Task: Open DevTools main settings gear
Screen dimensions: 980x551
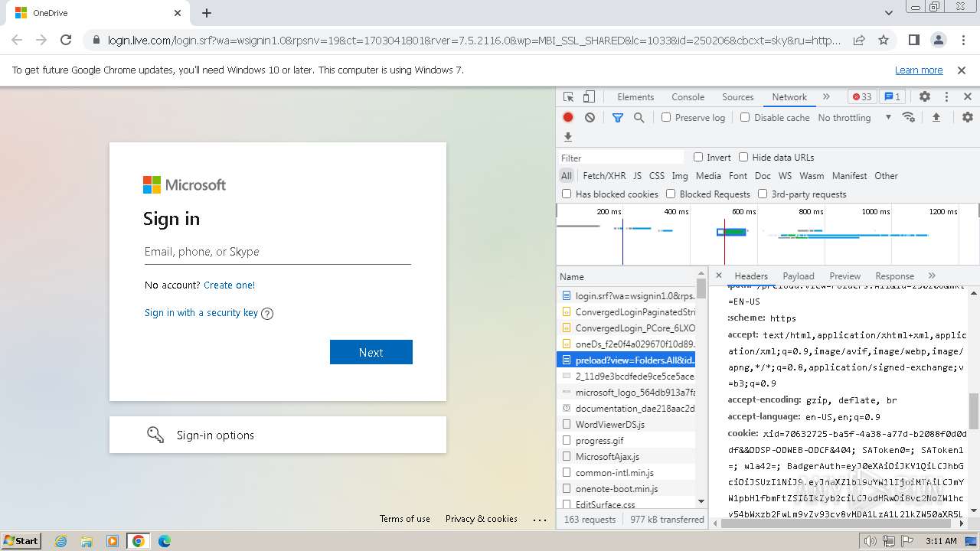Action: [x=925, y=97]
